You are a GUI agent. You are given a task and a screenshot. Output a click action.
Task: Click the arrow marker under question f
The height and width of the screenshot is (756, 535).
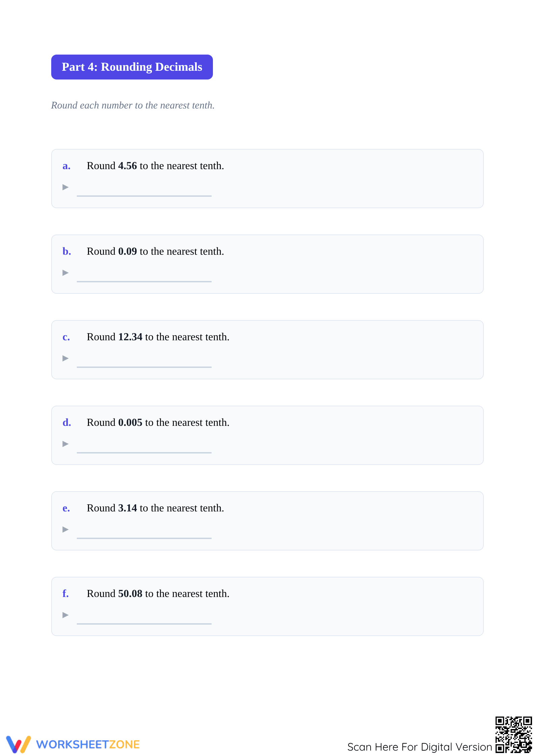[x=66, y=615]
